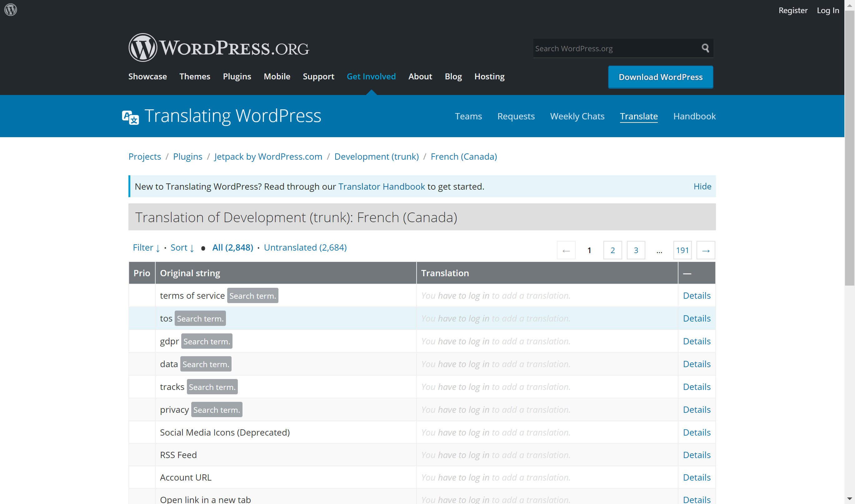
Task: Hide the getting started notice
Action: coord(702,187)
